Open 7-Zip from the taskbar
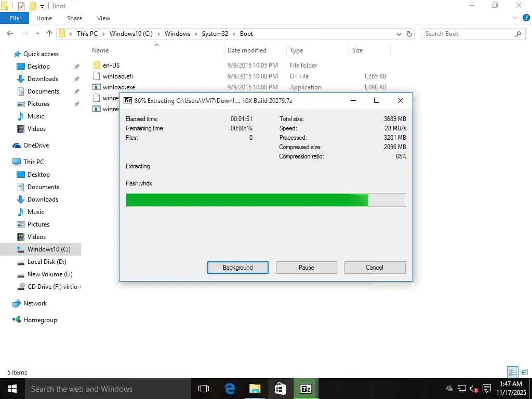Viewport: 532px width, 399px height. tap(305, 389)
